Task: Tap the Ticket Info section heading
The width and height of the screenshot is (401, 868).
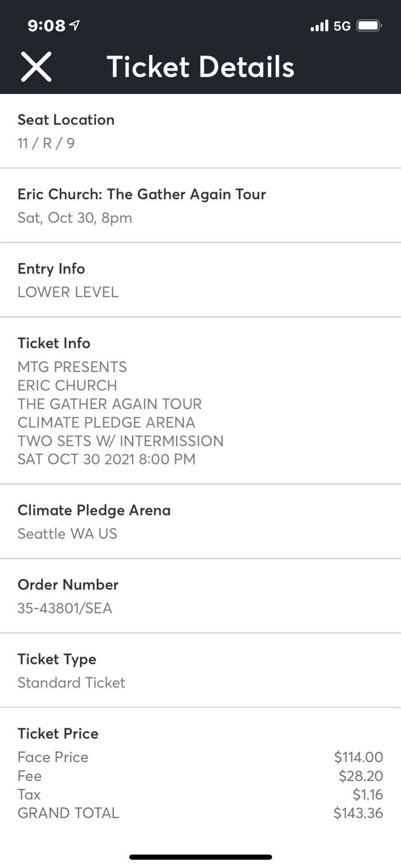Action: tap(54, 343)
